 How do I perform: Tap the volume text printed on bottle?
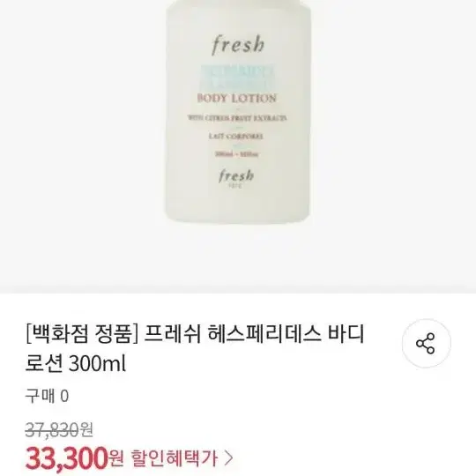click(x=237, y=154)
